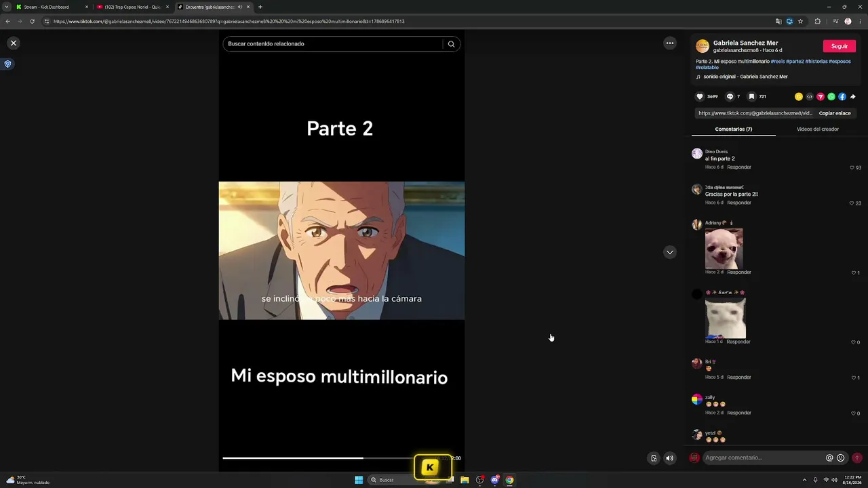Go to next video with down chevron

pyautogui.click(x=670, y=252)
